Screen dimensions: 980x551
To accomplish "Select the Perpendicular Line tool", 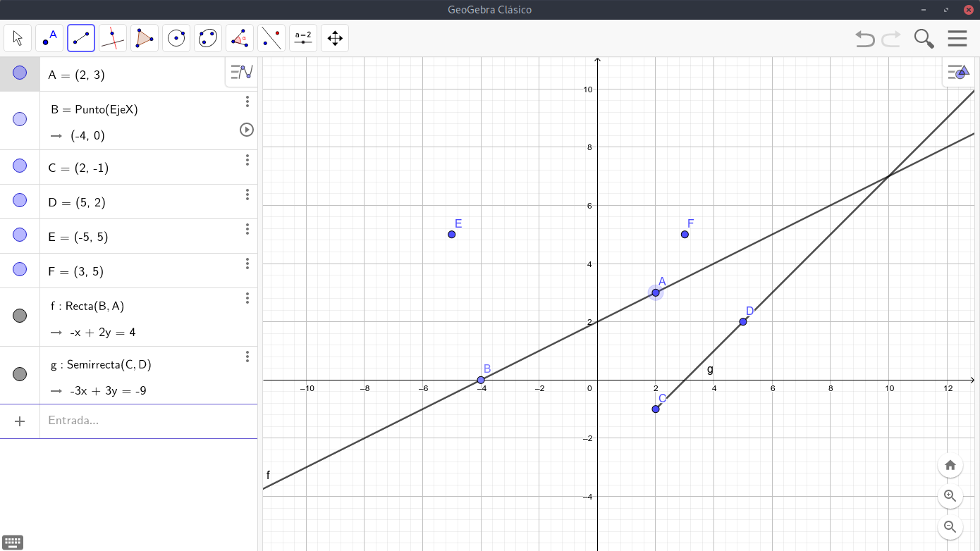I will [x=113, y=38].
